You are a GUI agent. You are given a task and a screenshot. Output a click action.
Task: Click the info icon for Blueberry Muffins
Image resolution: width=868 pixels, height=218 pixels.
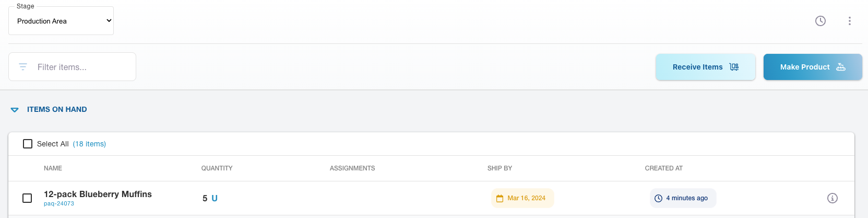[x=833, y=198]
